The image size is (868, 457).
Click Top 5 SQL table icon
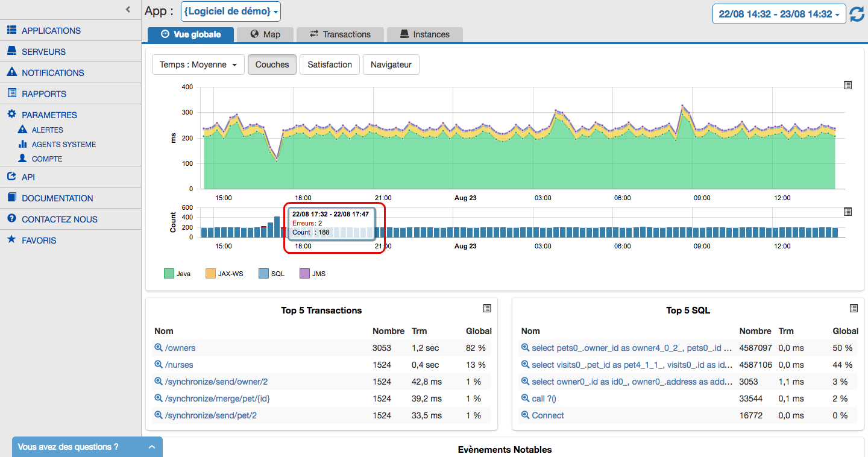pyautogui.click(x=854, y=308)
